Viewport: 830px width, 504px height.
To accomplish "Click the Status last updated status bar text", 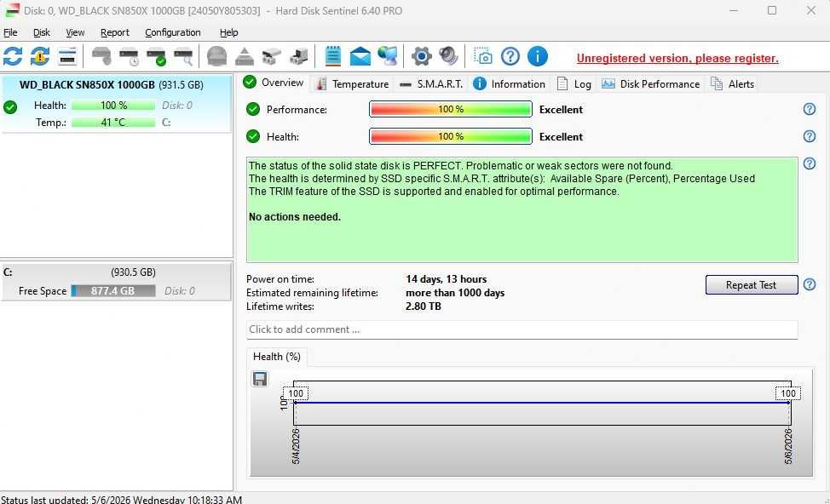I will point(121,499).
